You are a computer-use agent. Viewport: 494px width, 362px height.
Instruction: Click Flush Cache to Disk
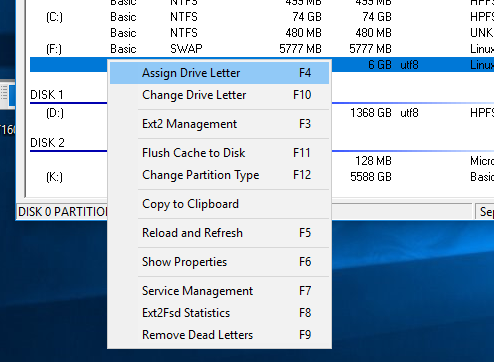point(219,153)
